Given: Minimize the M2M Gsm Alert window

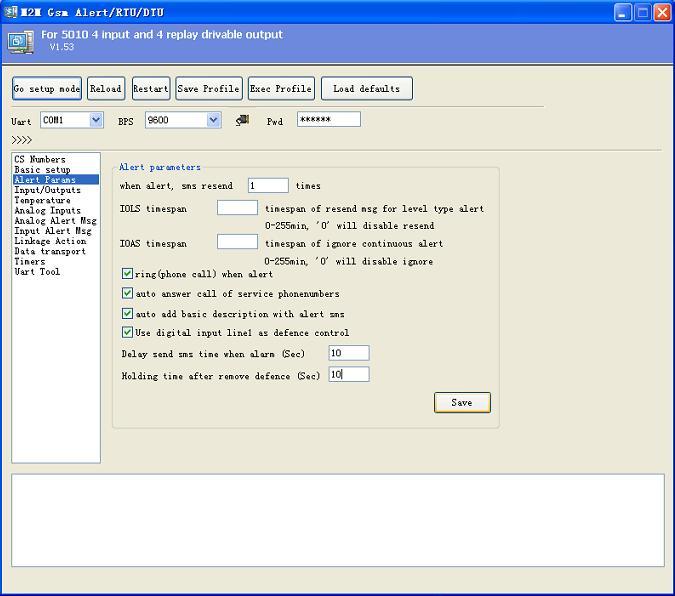Looking at the screenshot, I should (x=622, y=12).
